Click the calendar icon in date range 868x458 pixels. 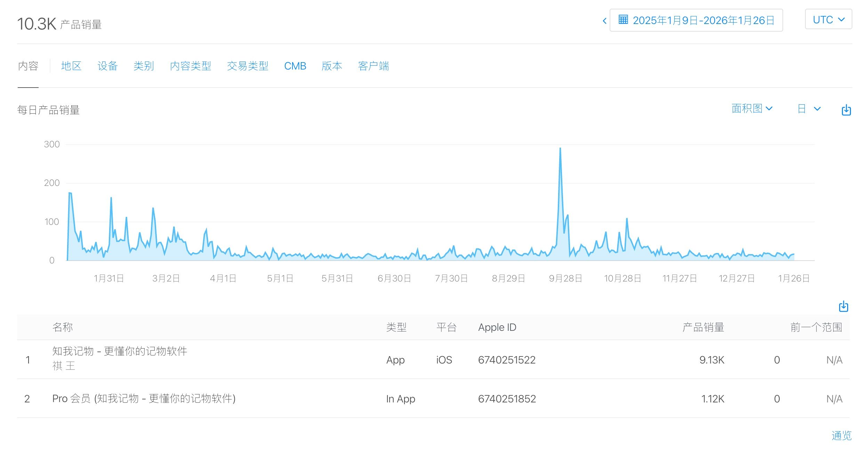(623, 20)
